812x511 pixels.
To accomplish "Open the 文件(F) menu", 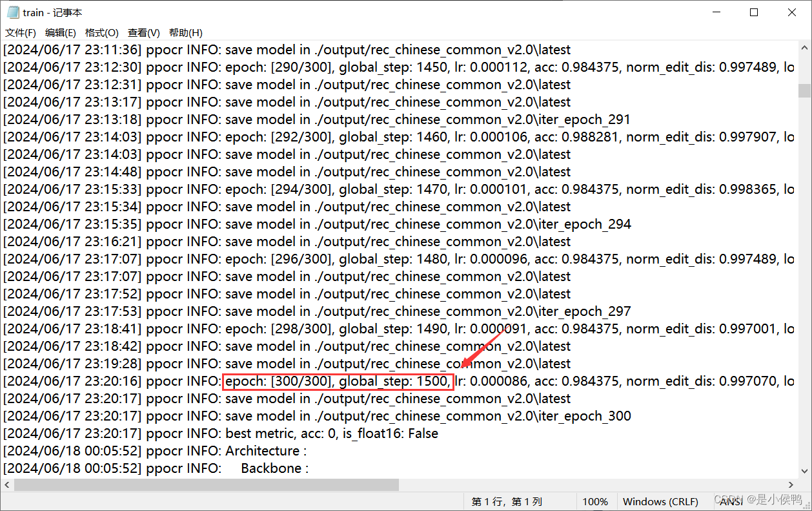I will [x=20, y=32].
